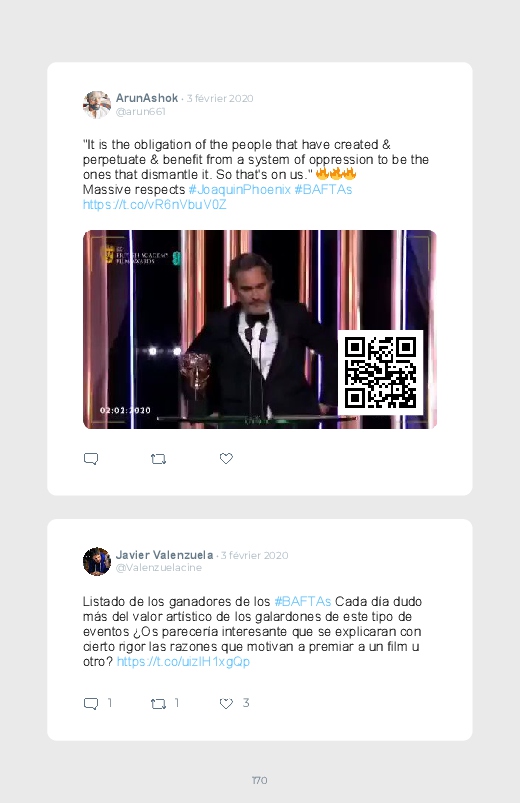Click the @arun661 handle
This screenshot has height=803, width=520.
coord(140,112)
